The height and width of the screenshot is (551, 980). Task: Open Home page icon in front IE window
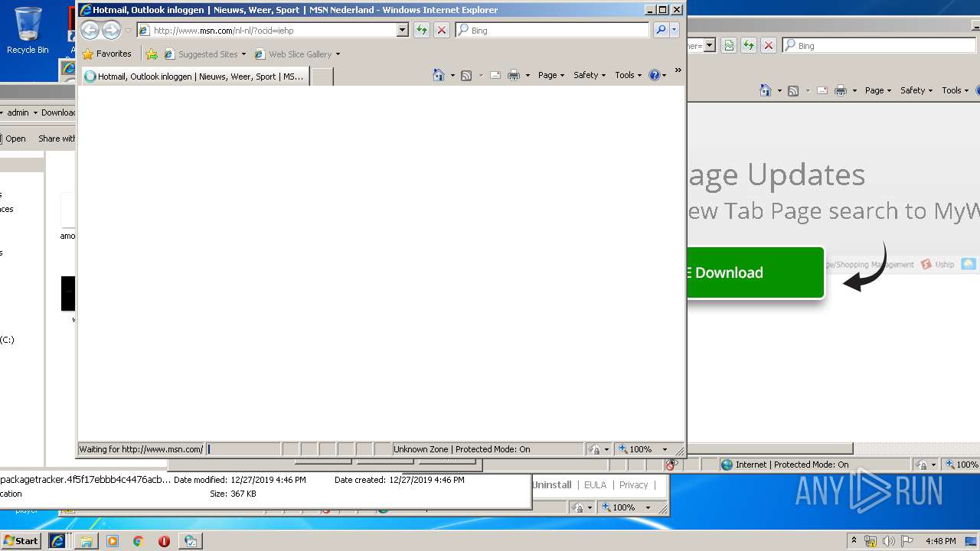click(439, 75)
